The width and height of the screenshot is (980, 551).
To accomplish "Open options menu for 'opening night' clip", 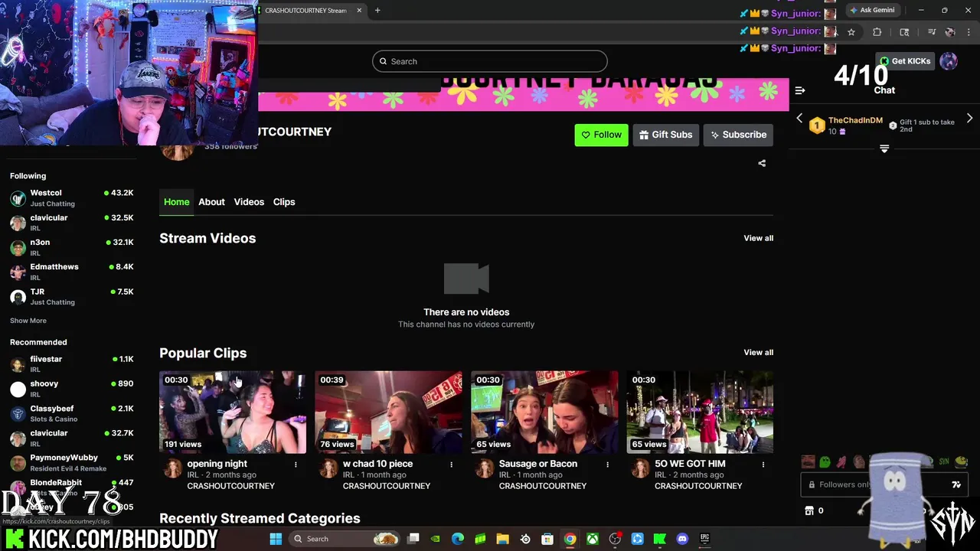I will click(x=296, y=465).
